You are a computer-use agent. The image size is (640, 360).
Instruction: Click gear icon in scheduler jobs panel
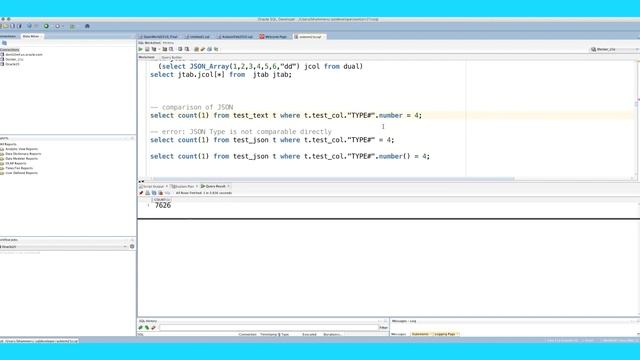[132, 247]
